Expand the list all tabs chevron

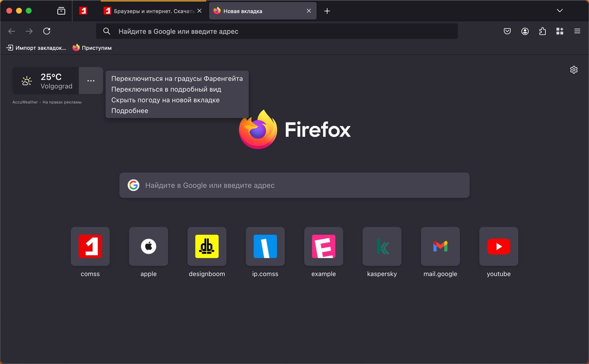tap(560, 11)
